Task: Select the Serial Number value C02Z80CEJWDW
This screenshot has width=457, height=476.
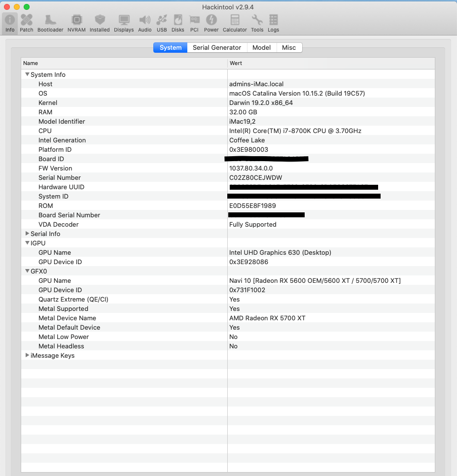Action: pyautogui.click(x=256, y=177)
